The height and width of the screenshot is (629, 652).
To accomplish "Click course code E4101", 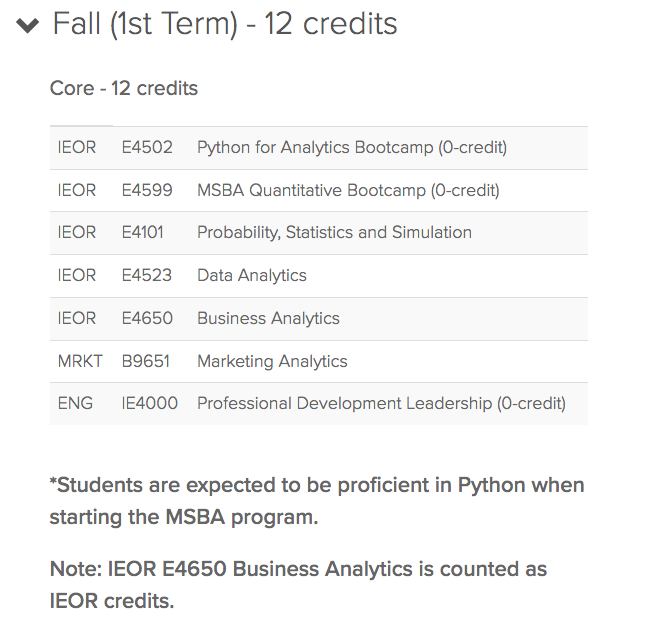I will coord(143,232).
